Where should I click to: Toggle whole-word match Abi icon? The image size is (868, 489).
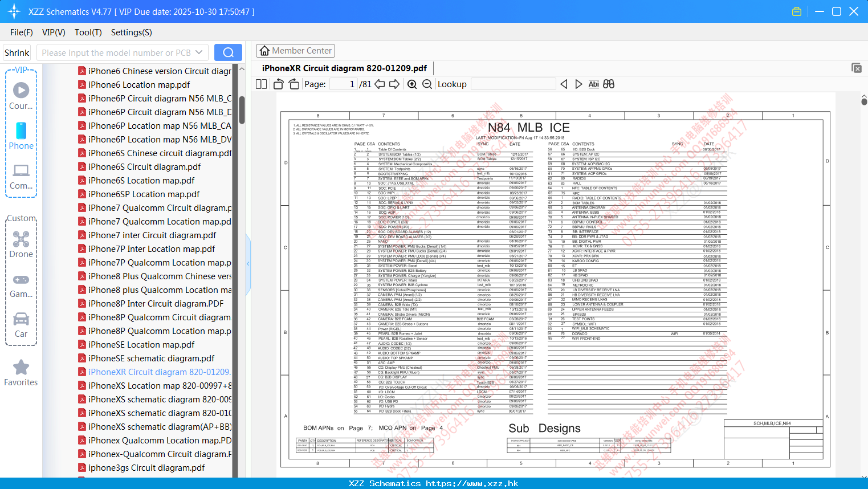pyautogui.click(x=593, y=84)
